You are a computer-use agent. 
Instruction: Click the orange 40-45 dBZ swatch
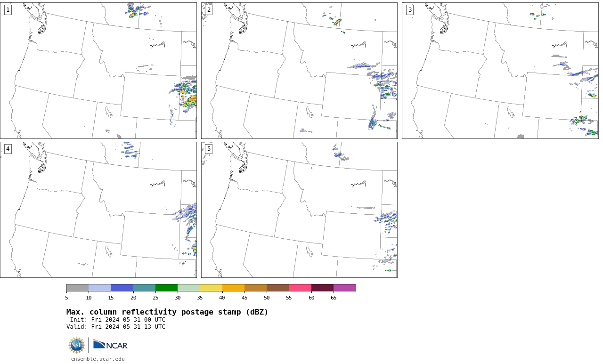click(233, 288)
